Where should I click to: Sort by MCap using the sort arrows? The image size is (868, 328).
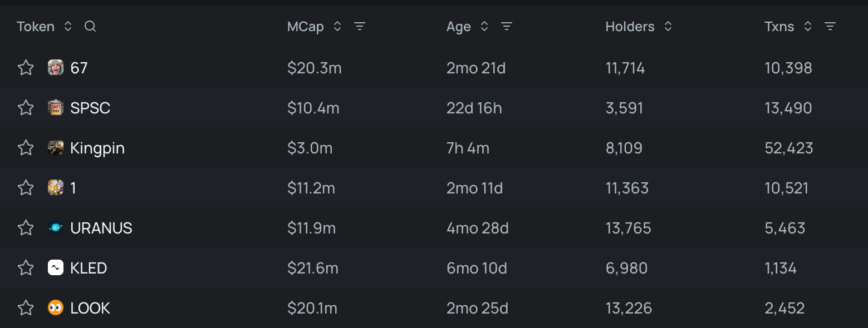click(x=337, y=26)
